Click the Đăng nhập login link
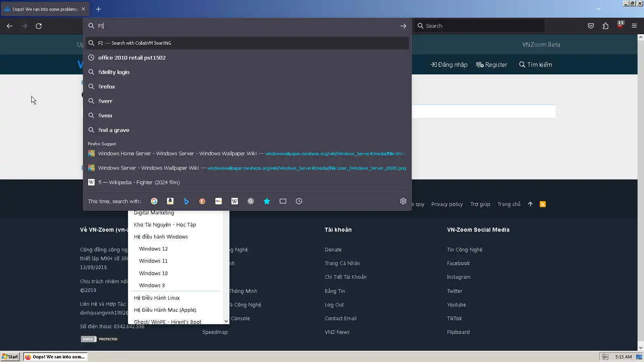 point(449,65)
